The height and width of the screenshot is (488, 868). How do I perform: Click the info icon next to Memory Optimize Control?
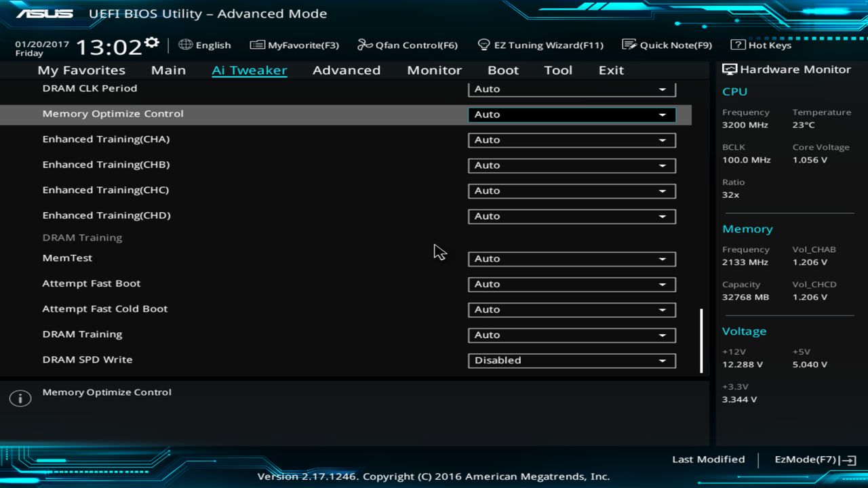click(20, 398)
